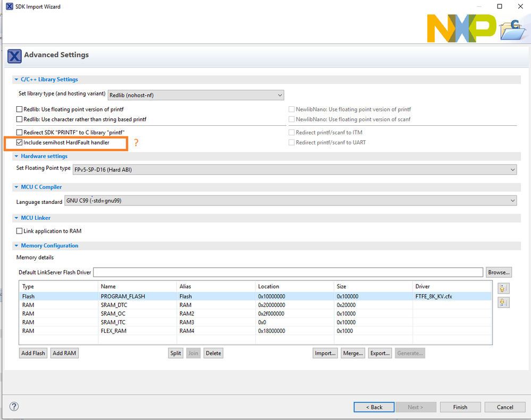The height and width of the screenshot is (420, 531).
Task: Collapse the MCU Linker section
Action: pyautogui.click(x=16, y=218)
